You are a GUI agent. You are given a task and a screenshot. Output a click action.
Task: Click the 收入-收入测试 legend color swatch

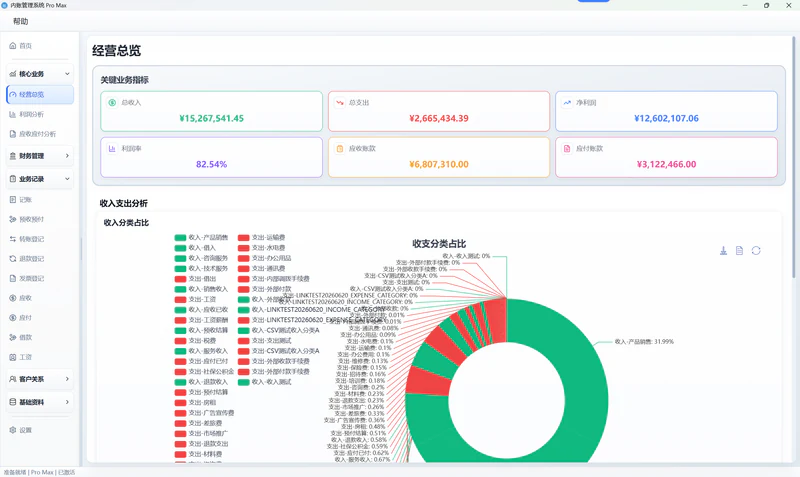[244, 382]
